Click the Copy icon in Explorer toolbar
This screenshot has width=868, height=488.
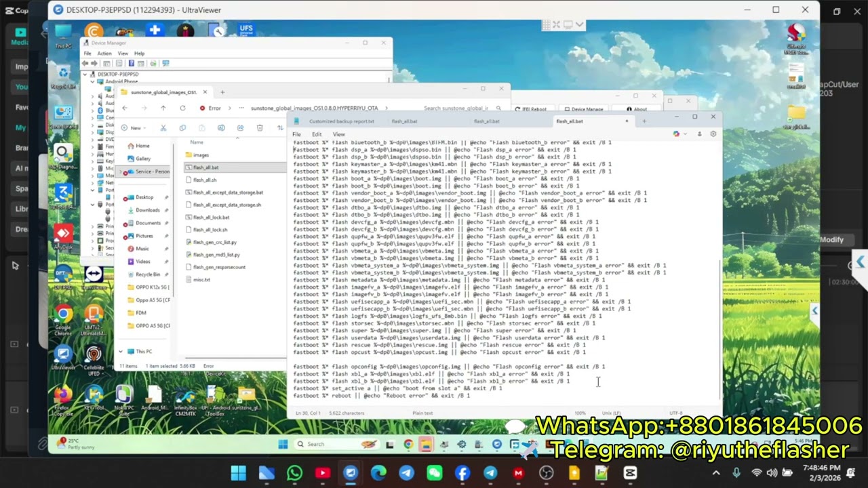tap(182, 128)
